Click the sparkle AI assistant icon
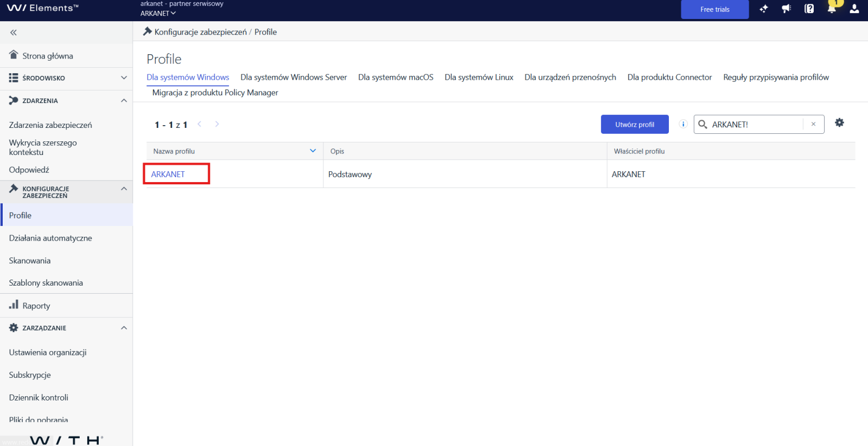Image resolution: width=868 pixels, height=446 pixels. (764, 9)
